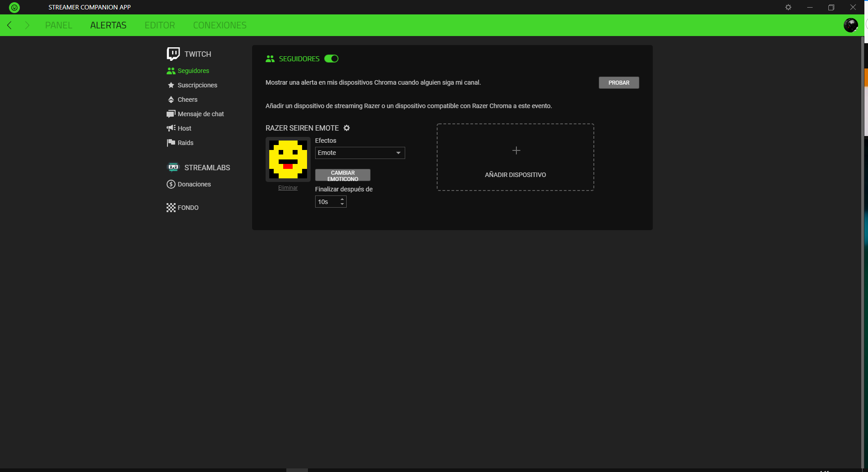Screen dimensions: 868x472
Task: Open the Efectos Emote dropdown
Action: (360, 153)
